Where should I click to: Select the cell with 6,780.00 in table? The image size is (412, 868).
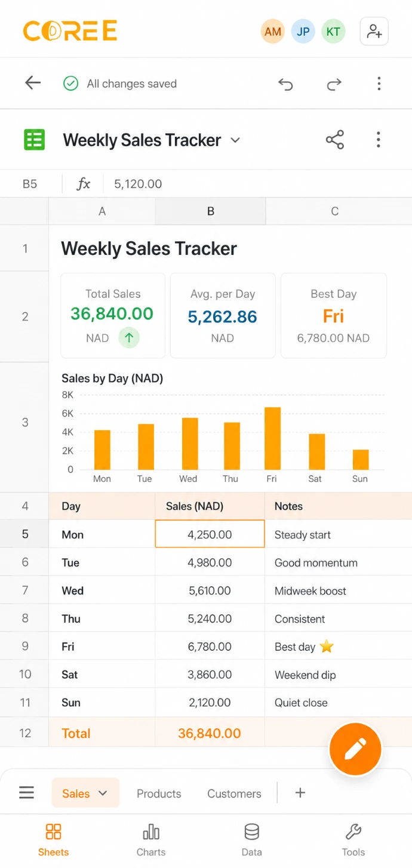pyautogui.click(x=210, y=647)
